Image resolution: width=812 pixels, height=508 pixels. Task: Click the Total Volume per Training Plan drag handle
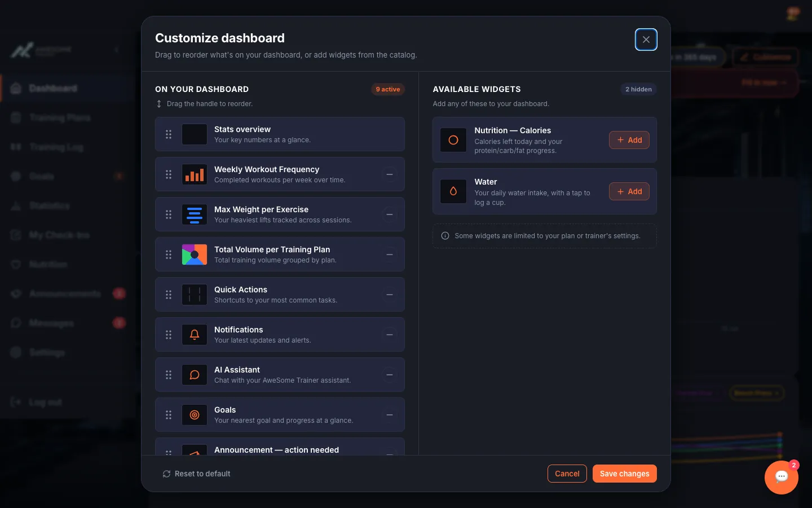point(169,255)
